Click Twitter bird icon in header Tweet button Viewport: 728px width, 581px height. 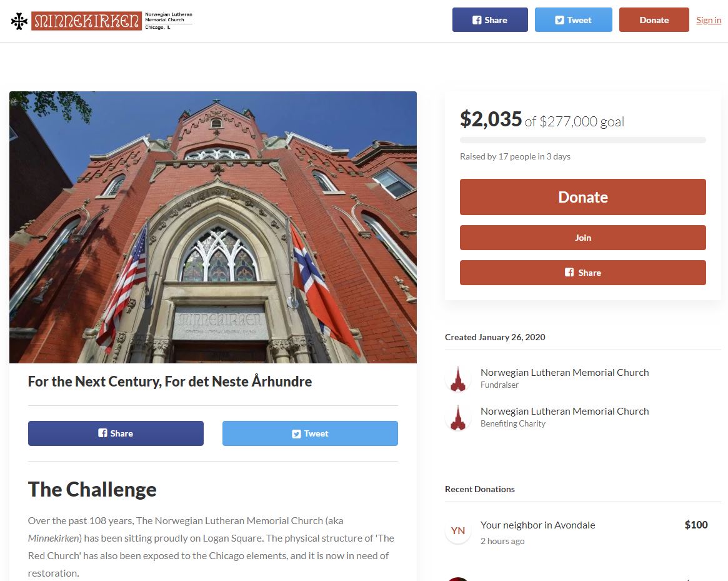[x=559, y=20]
